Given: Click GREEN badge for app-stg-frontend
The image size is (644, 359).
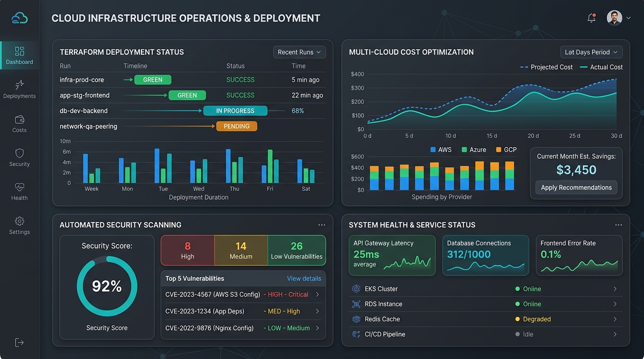Looking at the screenshot, I should 187,95.
